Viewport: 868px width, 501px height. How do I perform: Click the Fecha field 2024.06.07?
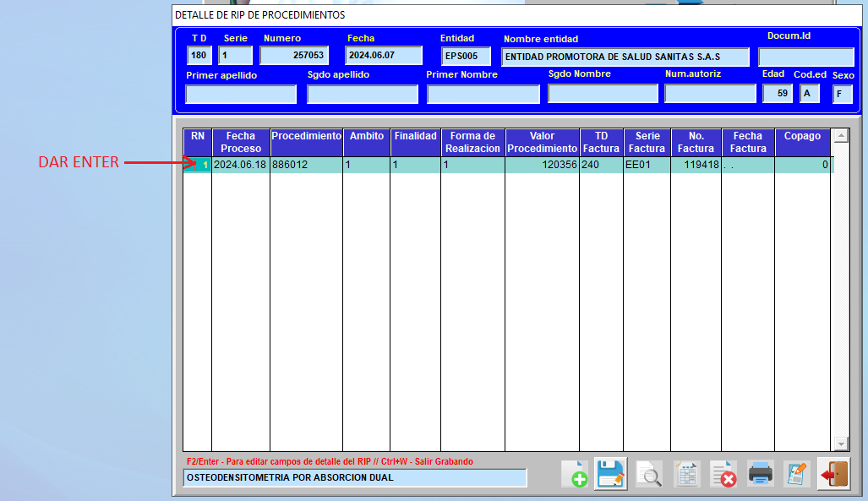[x=384, y=56]
